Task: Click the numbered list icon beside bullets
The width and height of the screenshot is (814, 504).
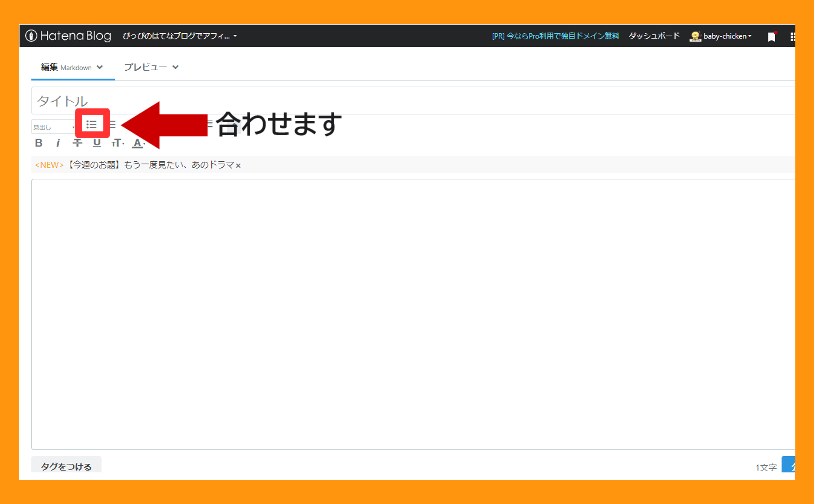Action: [x=112, y=125]
